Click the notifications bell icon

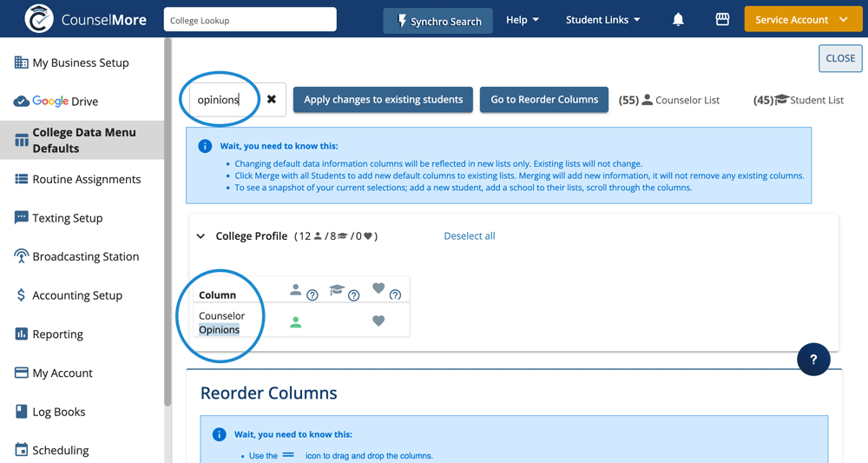pyautogui.click(x=678, y=20)
